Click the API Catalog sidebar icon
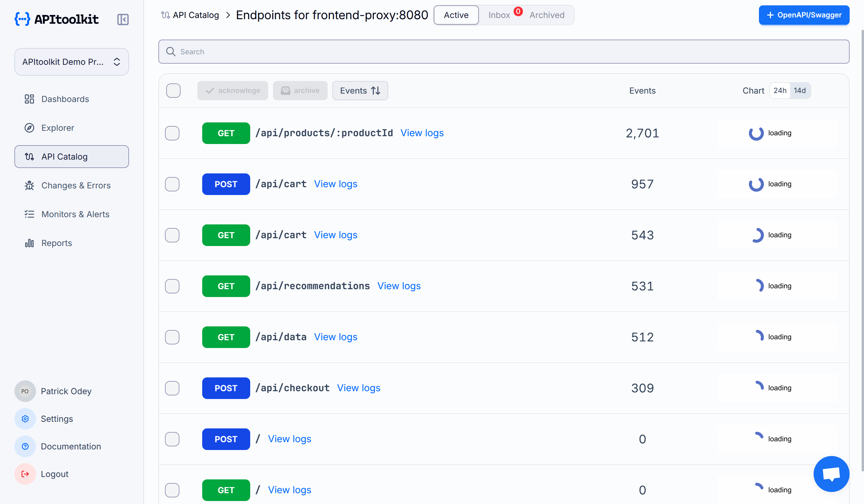 click(x=29, y=156)
